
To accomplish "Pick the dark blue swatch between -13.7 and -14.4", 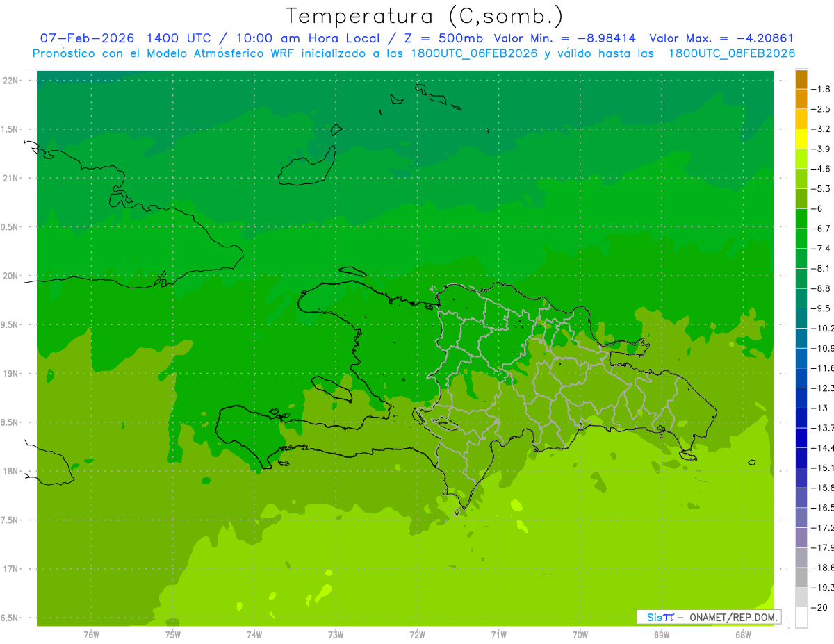I will pos(801,438).
